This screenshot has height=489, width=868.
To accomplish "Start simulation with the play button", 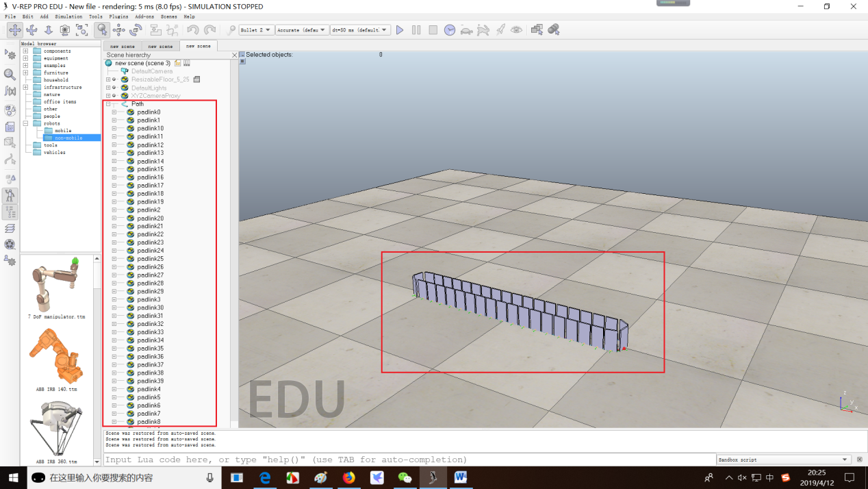I will [x=400, y=30].
